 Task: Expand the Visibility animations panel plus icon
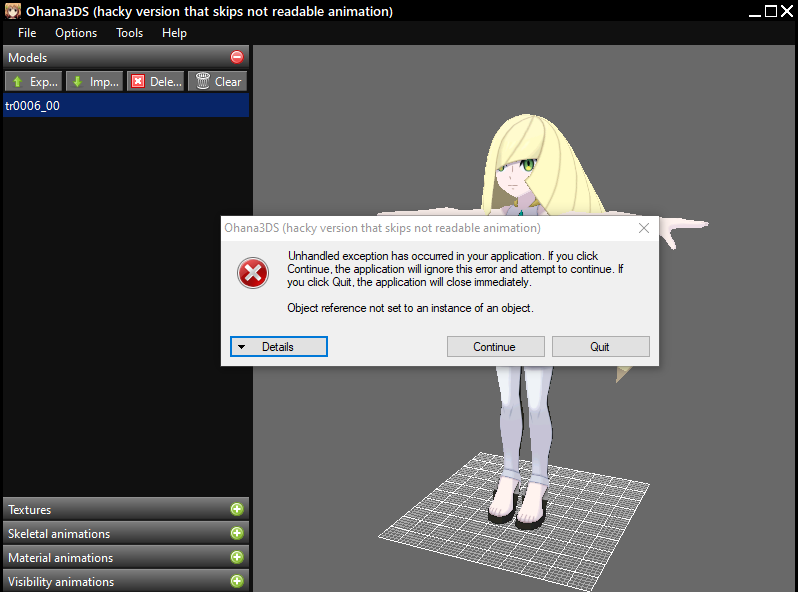point(237,581)
